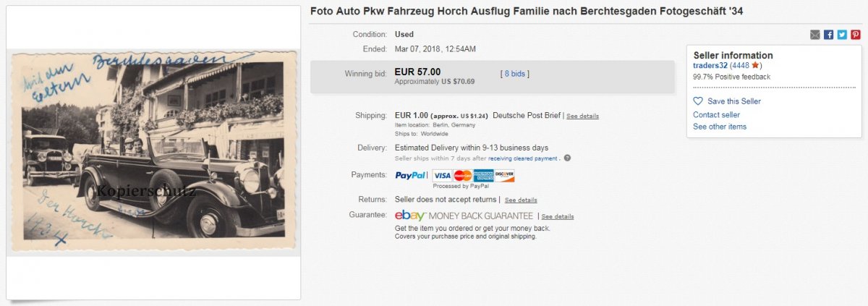
Task: See details for shipping
Action: [x=582, y=116]
